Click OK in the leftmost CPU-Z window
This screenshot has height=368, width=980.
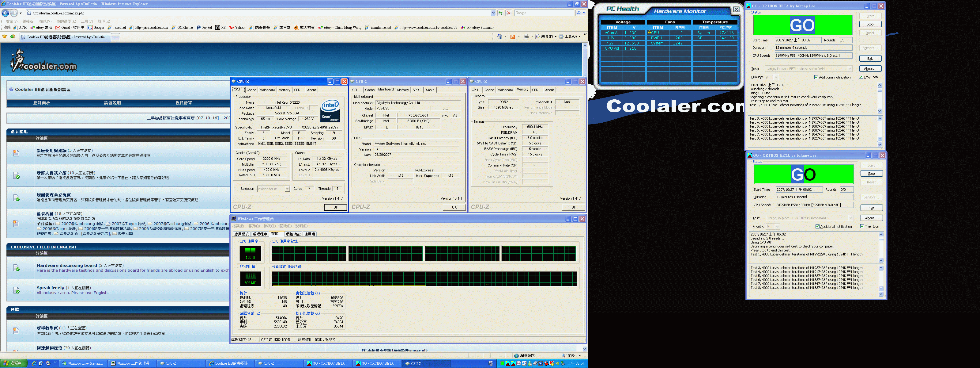pyautogui.click(x=336, y=207)
